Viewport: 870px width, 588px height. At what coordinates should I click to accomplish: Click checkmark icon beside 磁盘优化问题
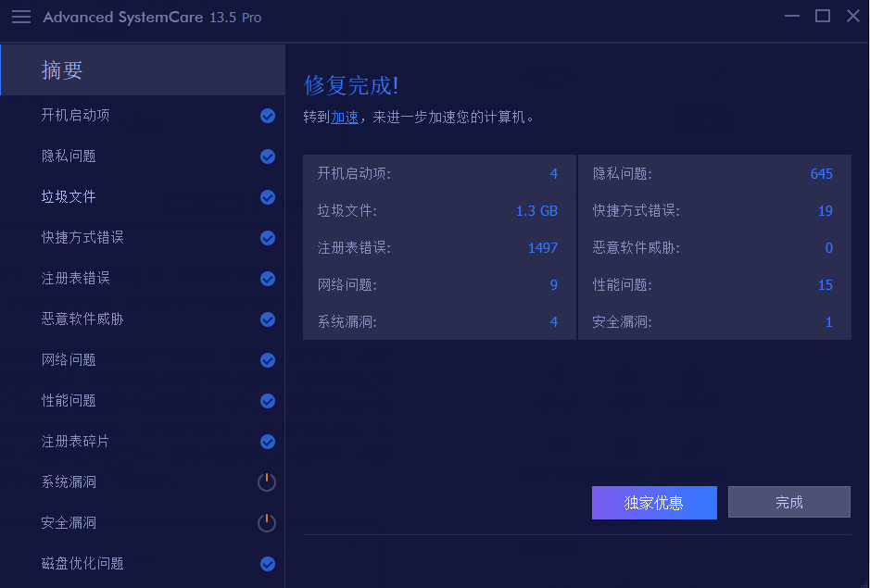[x=268, y=564]
